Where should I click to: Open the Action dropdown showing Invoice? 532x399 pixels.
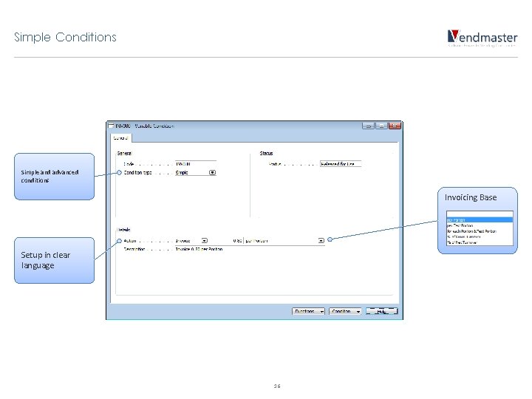(x=204, y=241)
